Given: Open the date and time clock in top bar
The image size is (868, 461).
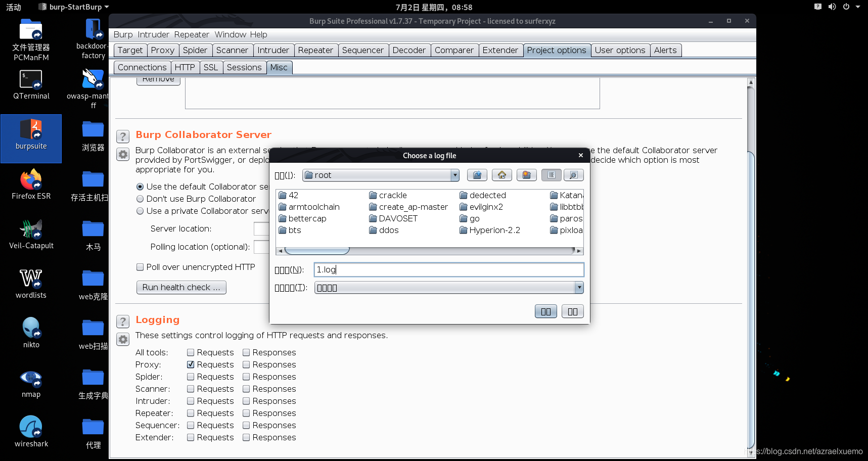Looking at the screenshot, I should pyautogui.click(x=434, y=7).
